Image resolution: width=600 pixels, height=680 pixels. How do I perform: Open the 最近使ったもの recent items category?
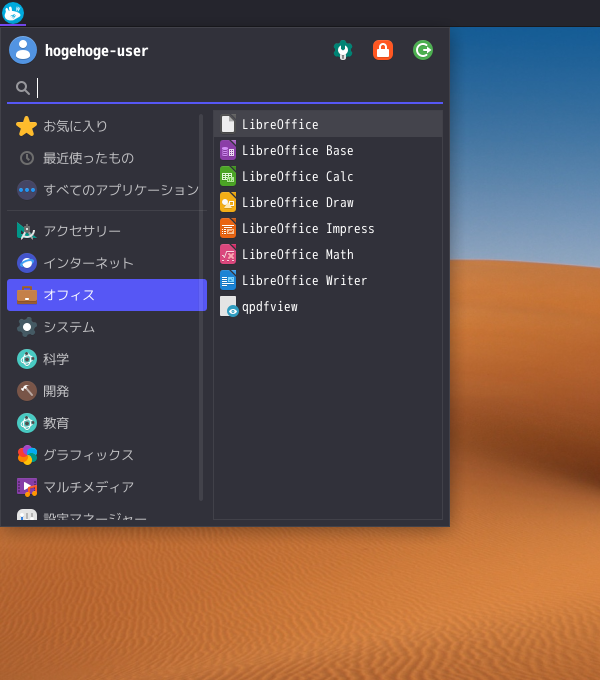[x=107, y=158]
